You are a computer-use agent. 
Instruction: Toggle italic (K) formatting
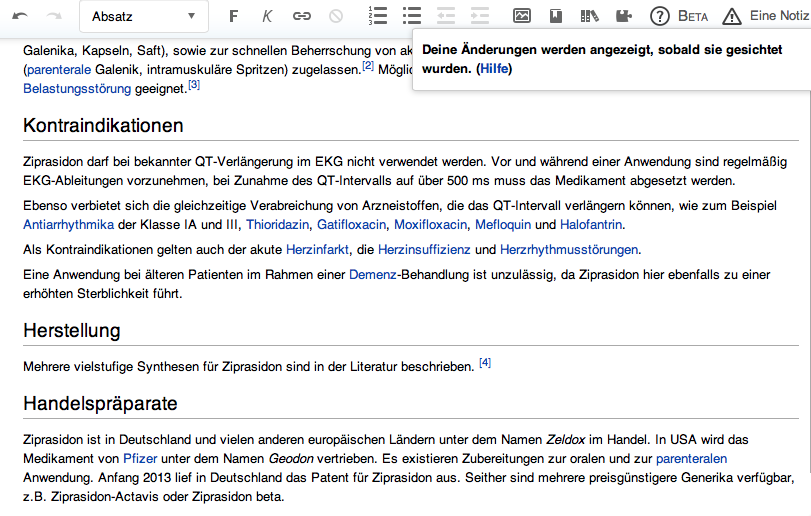267,17
